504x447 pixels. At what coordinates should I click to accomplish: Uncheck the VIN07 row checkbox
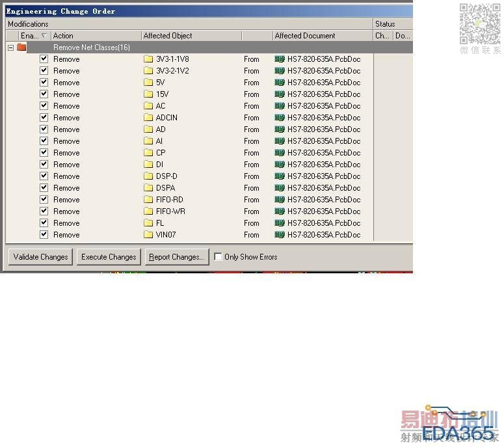tap(44, 234)
